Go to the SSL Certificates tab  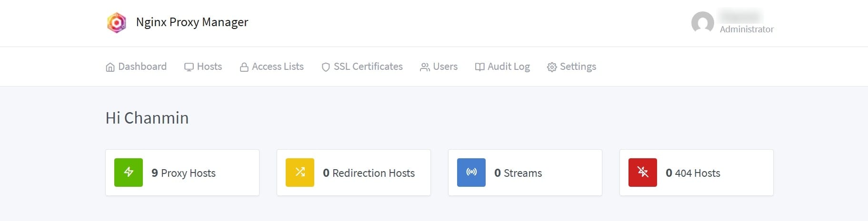[368, 67]
